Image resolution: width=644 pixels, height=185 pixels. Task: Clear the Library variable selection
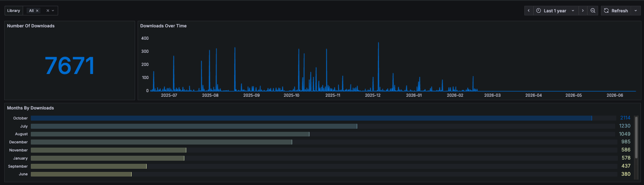(x=48, y=11)
